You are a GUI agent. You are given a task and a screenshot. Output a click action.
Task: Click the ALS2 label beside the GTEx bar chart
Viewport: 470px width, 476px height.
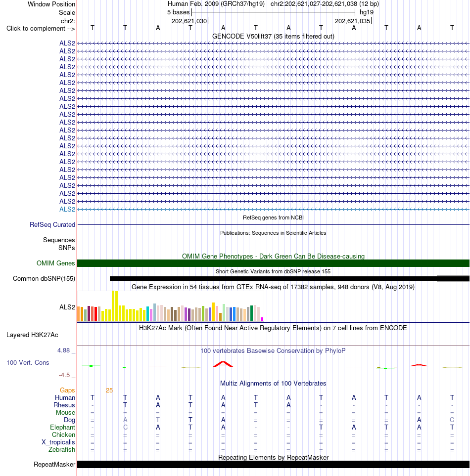[x=67, y=307]
